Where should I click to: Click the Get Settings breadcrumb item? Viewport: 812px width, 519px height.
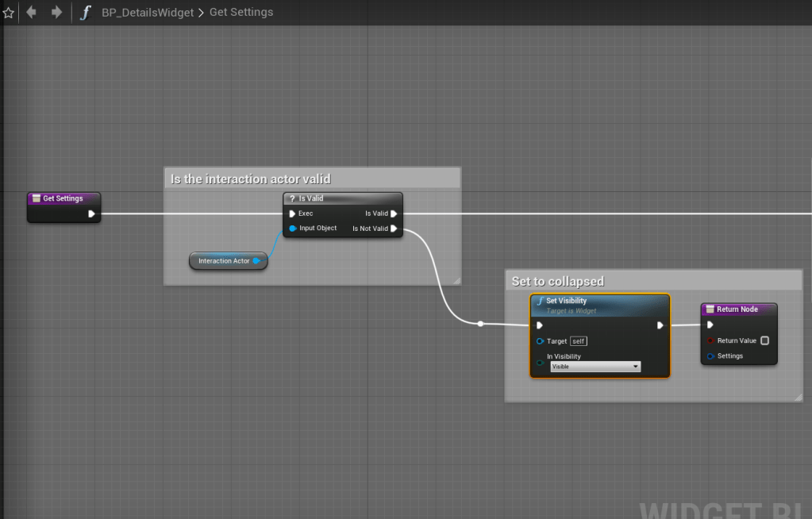pyautogui.click(x=241, y=13)
